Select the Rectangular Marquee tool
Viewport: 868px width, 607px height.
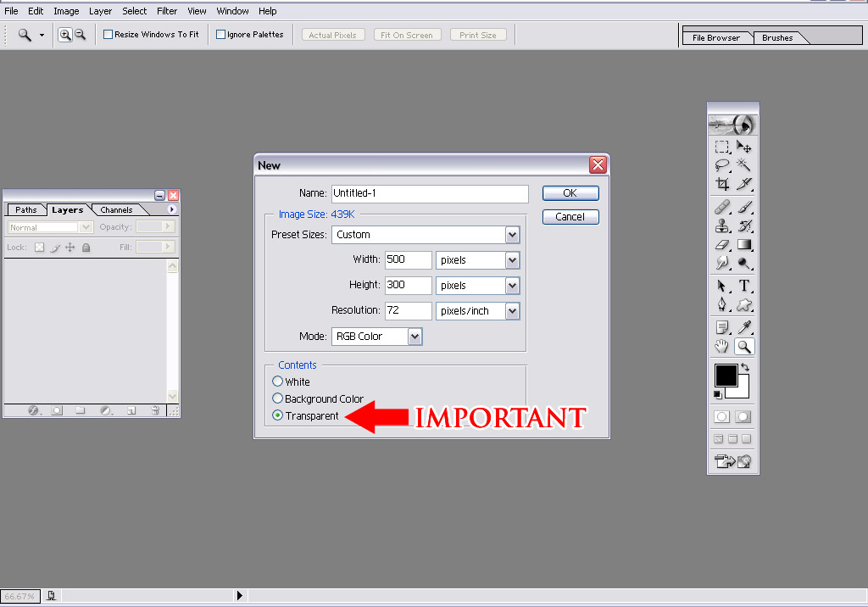[x=722, y=147]
